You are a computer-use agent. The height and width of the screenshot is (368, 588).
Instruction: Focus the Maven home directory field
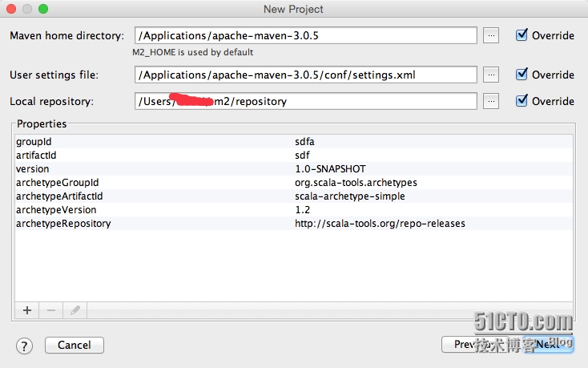[x=306, y=35]
